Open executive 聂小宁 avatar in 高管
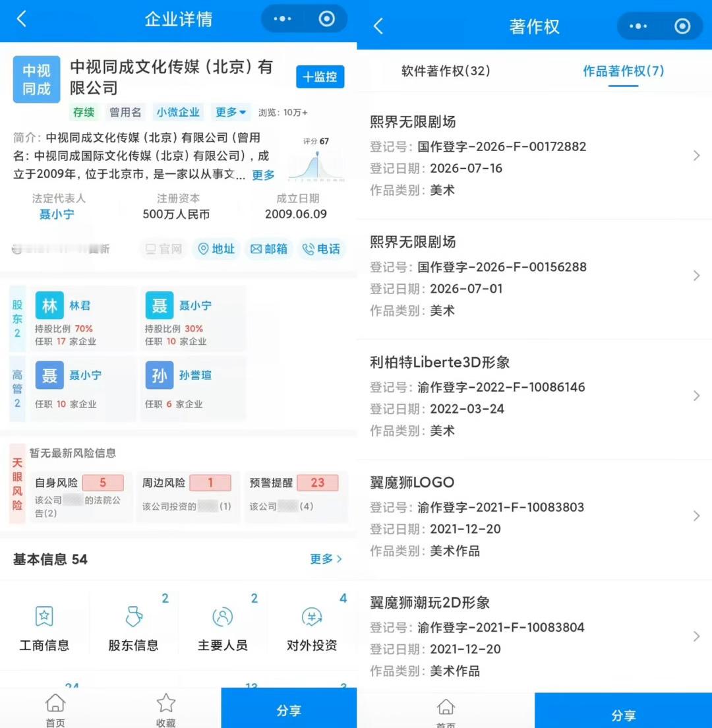This screenshot has width=712, height=728. coord(49,375)
